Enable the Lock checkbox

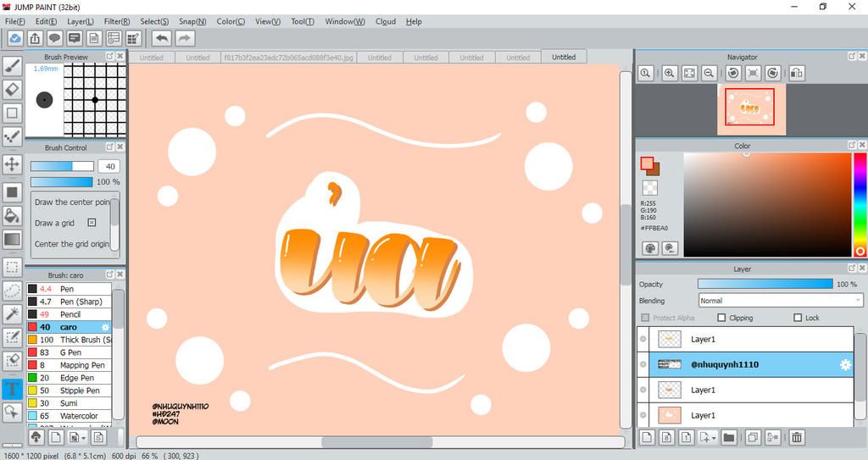(x=798, y=318)
